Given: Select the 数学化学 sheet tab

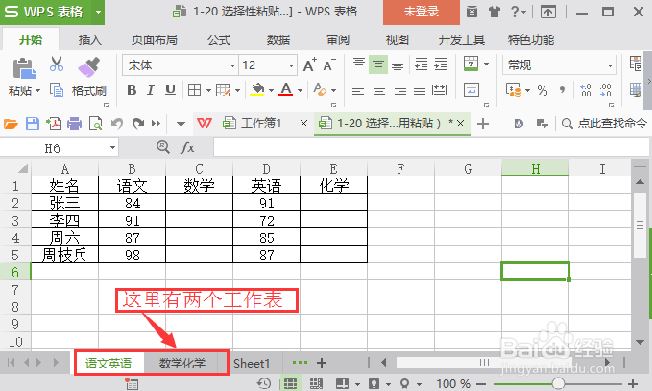Looking at the screenshot, I should coord(182,363).
